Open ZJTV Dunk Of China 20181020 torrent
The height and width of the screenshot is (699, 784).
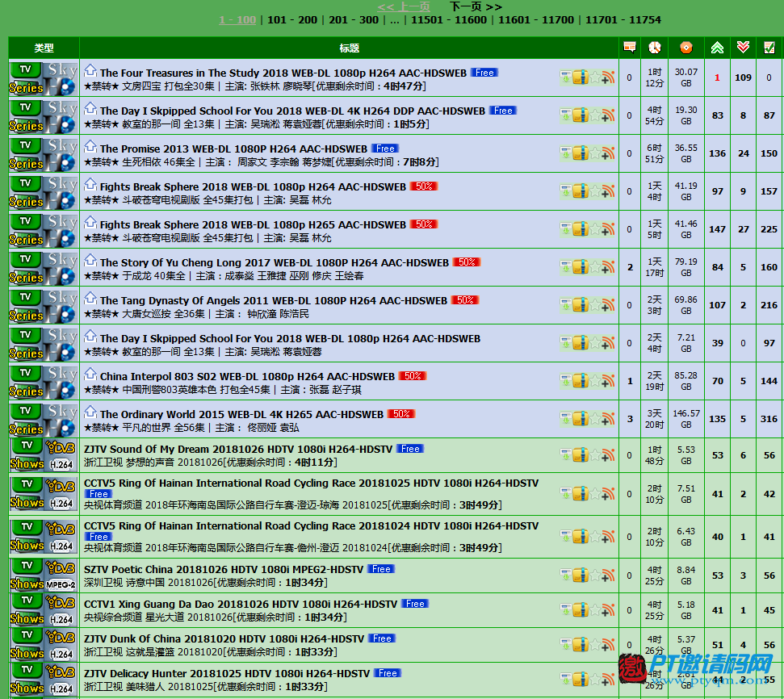224,639
